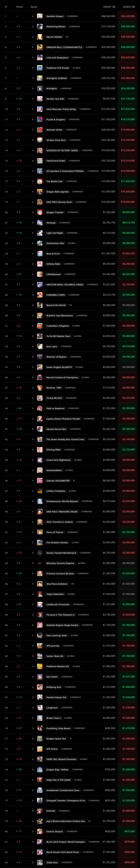Click the Pokémon TCG Pocket icon
The height and width of the screenshot is (868, 140).
(x=40, y=68)
